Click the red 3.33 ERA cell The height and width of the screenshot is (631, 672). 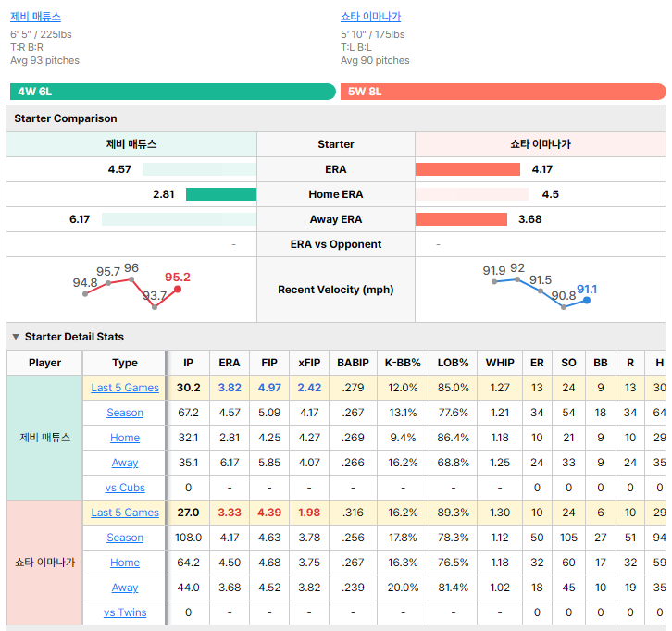click(230, 513)
